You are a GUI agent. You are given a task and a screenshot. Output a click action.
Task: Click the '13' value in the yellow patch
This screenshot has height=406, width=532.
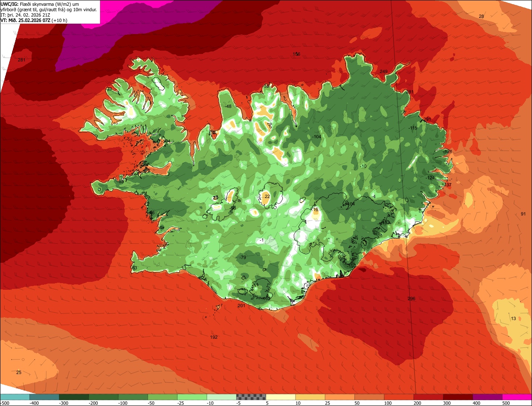[x=514, y=318]
